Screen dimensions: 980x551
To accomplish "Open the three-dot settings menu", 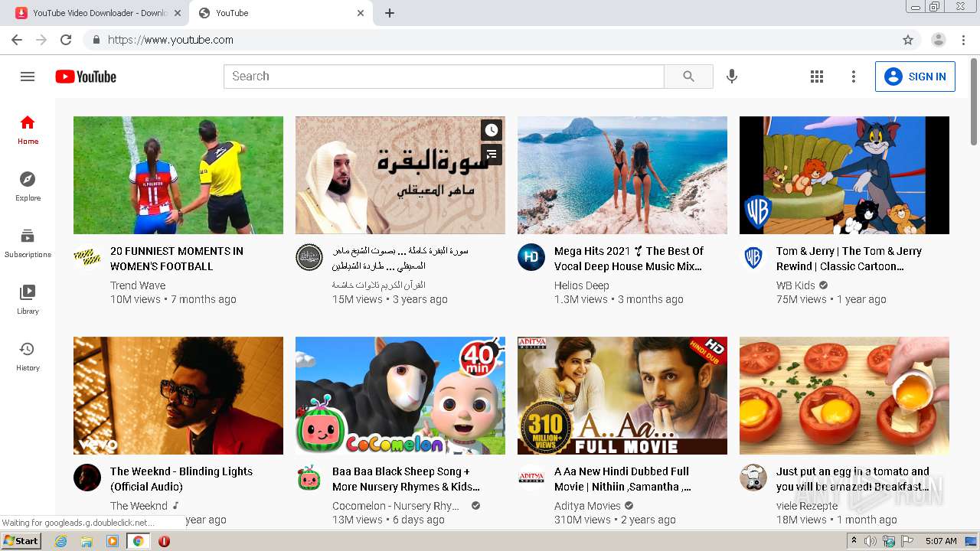I will (854, 77).
